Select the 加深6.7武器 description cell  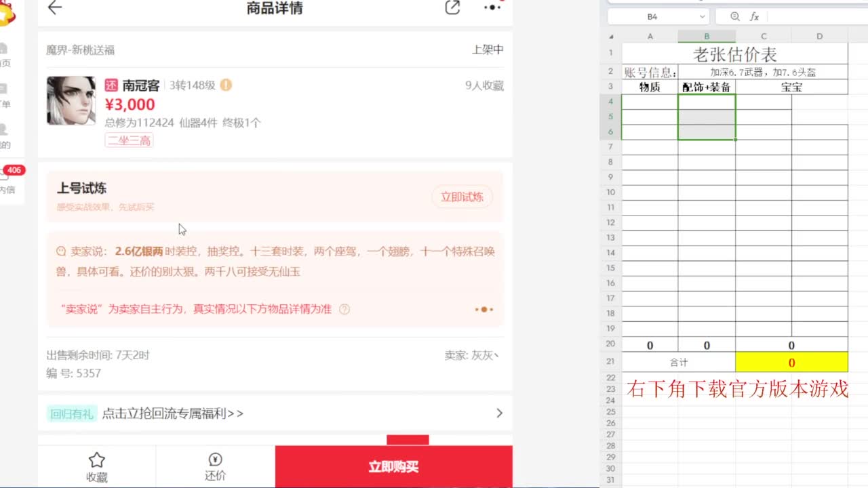pyautogui.click(x=763, y=72)
